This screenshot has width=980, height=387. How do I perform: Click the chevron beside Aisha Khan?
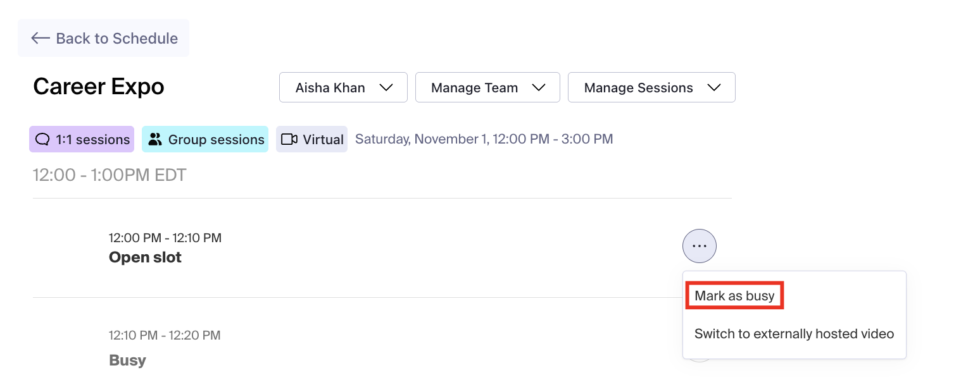pyautogui.click(x=386, y=88)
